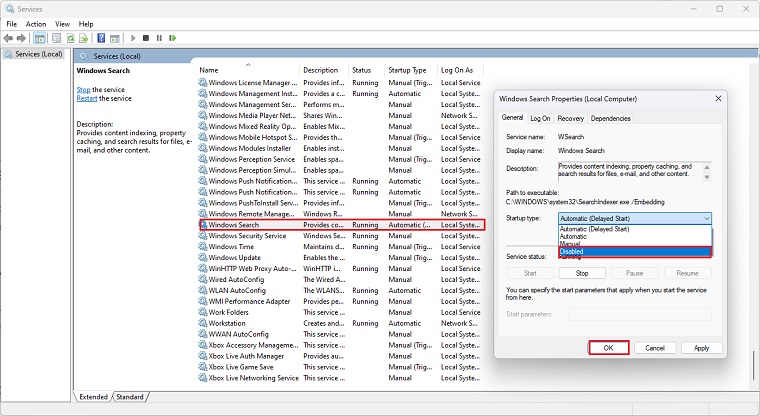This screenshot has width=760, height=416.
Task: Click the Export List toolbar icon
Action: (84, 38)
